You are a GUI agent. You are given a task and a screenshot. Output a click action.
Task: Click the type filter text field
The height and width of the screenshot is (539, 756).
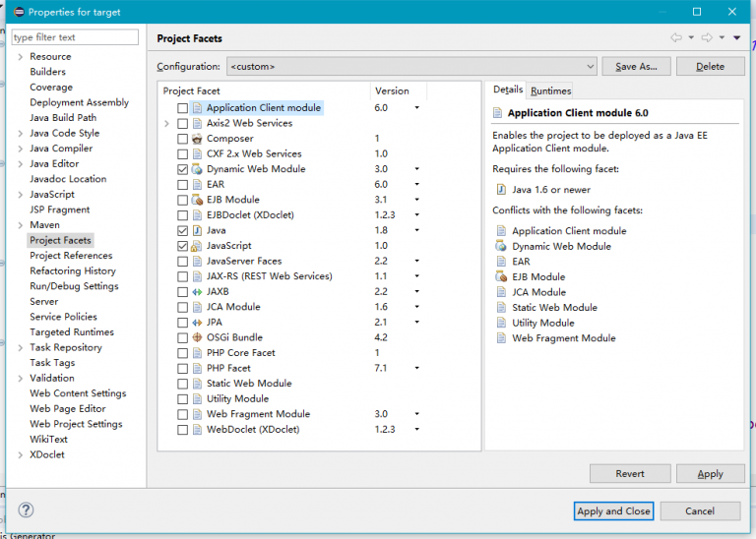click(75, 37)
